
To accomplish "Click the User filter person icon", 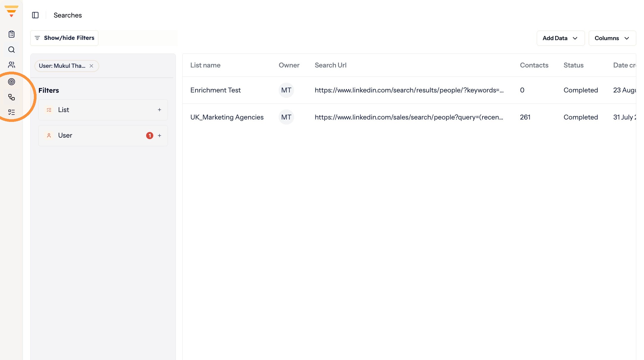I will pos(49,136).
